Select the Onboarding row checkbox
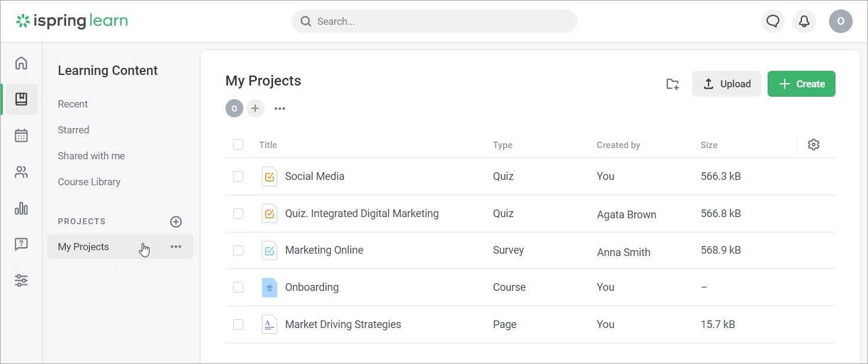The width and height of the screenshot is (868, 364). coord(238,287)
